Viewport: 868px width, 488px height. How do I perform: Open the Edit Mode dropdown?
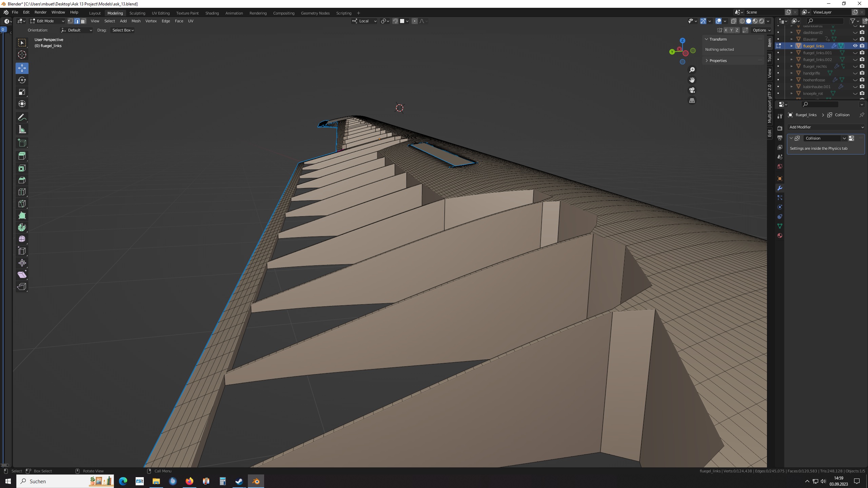[47, 21]
